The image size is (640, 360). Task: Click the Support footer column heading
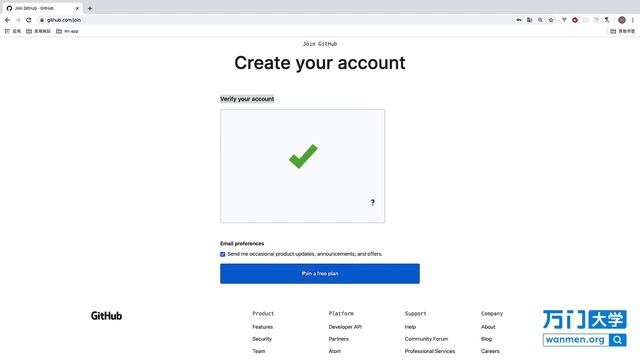pos(416,313)
